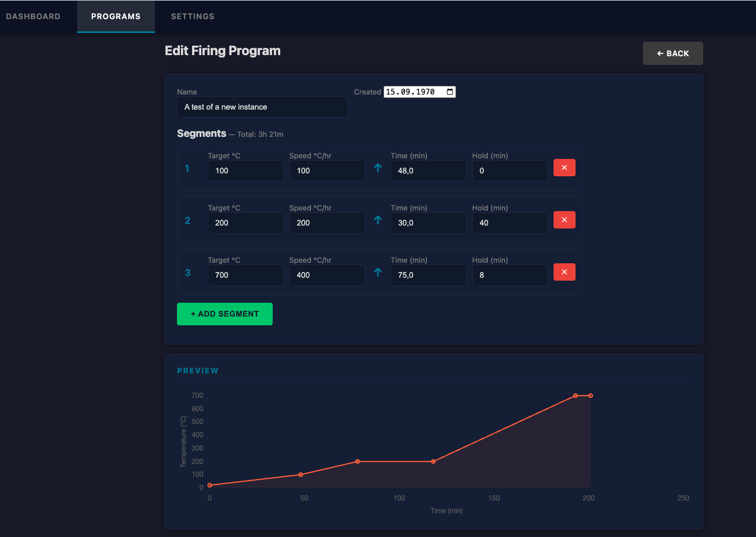Toggle the up arrow direction for segment 3

click(378, 272)
